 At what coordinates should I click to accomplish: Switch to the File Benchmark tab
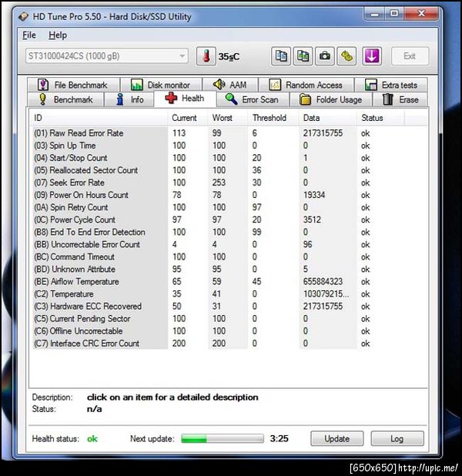click(73, 85)
